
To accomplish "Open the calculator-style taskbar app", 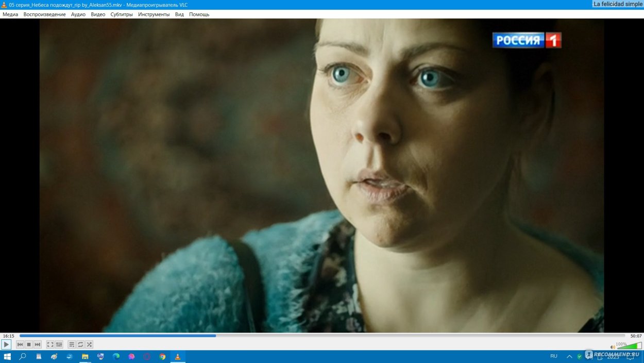I will (39, 356).
